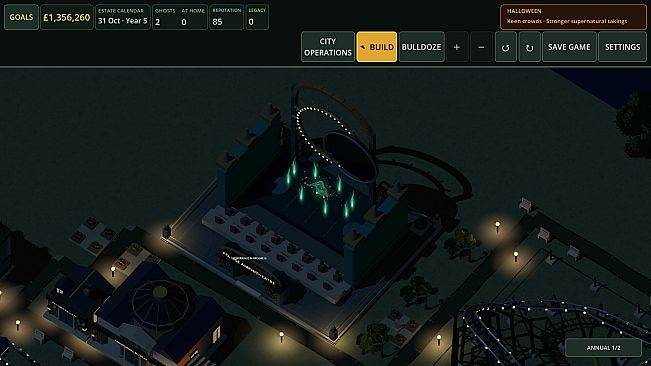
Task: Click the Legacy 0 indicator
Action: [x=257, y=17]
